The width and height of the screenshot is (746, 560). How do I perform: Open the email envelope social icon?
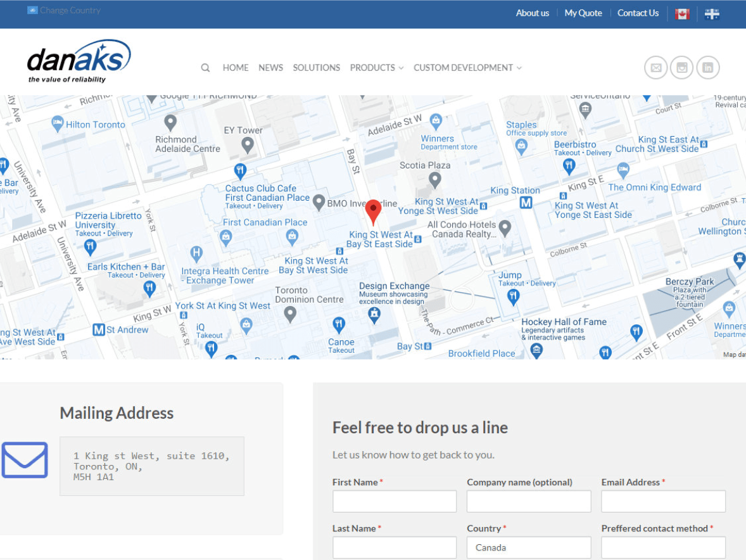point(656,68)
